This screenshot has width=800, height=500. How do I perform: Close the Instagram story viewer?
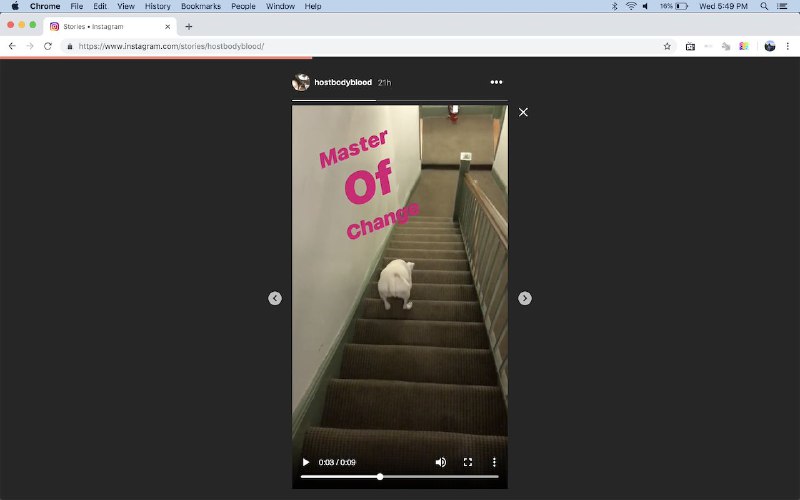523,112
